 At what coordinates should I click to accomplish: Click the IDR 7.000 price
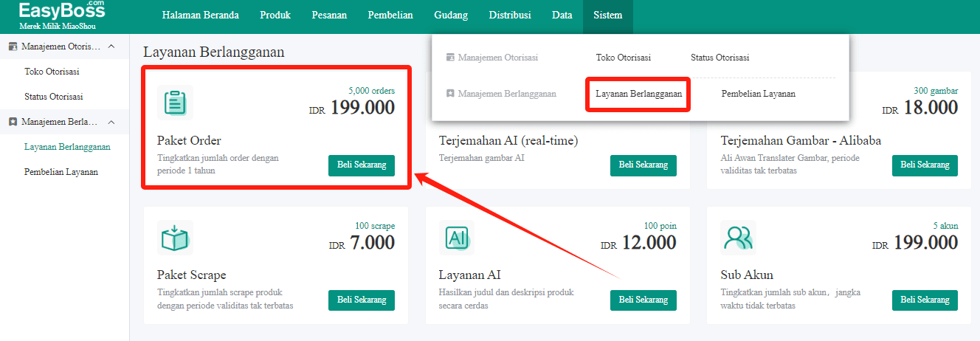pyautogui.click(x=362, y=243)
